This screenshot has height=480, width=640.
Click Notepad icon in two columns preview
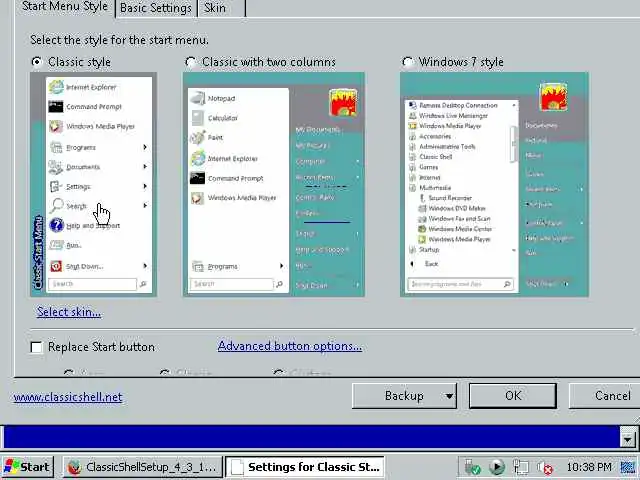click(x=198, y=98)
